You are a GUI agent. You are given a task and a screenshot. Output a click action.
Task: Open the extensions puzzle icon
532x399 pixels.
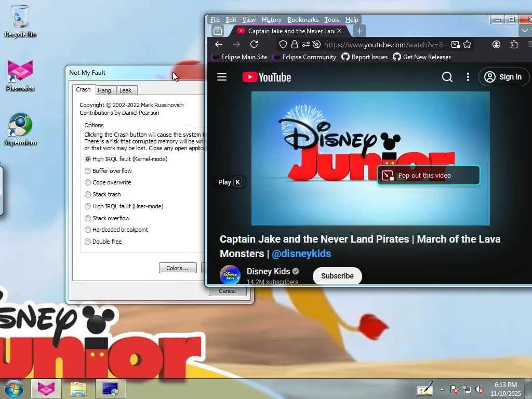pos(514,45)
